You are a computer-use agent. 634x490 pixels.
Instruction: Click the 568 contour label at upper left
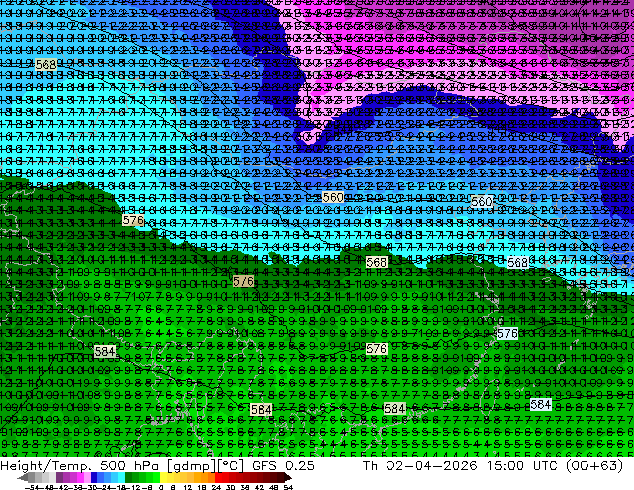[x=46, y=65]
